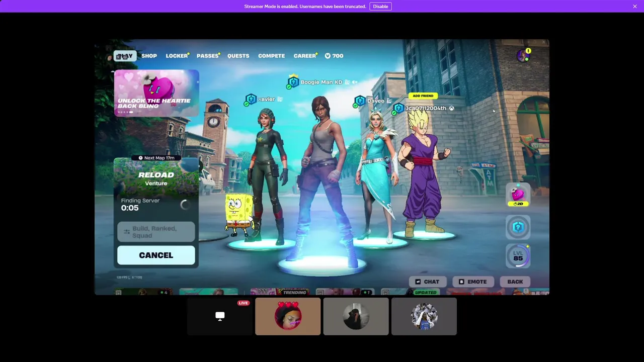Open the UPDATED island thumbnail
644x362 pixels.
pyautogui.click(x=414, y=292)
